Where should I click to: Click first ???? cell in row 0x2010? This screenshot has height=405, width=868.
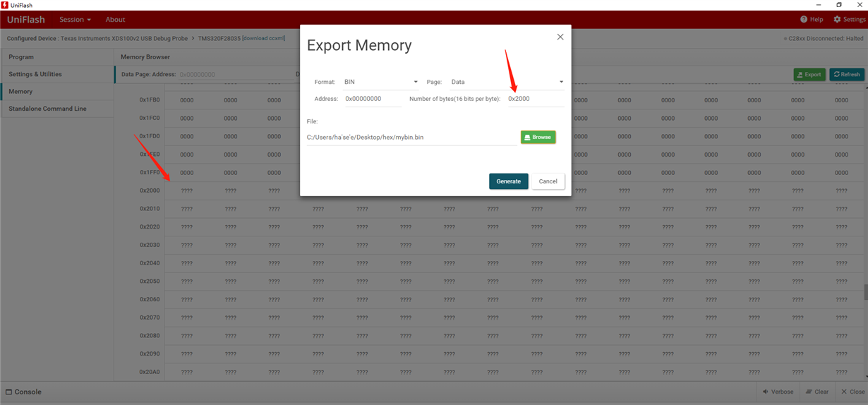pyautogui.click(x=187, y=209)
